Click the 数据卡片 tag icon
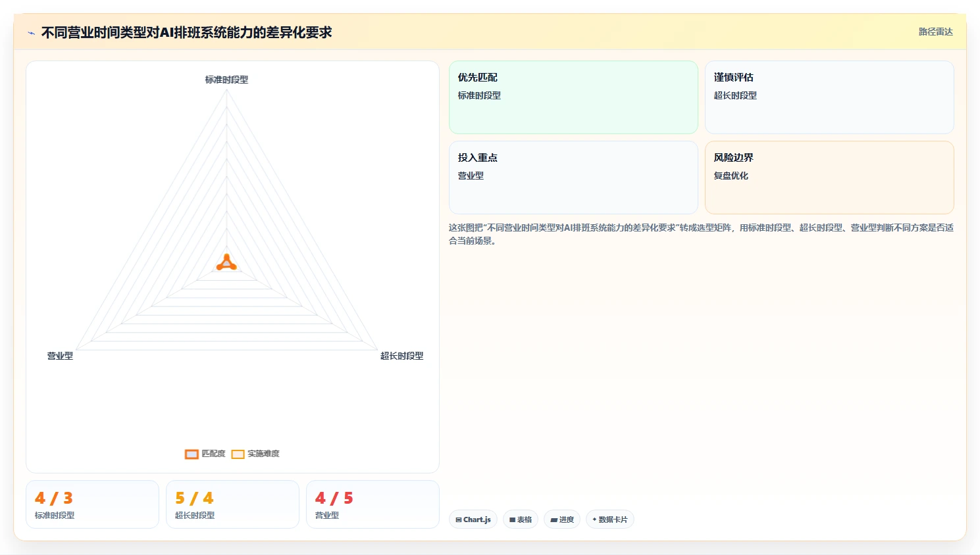The height and width of the screenshot is (555, 980). pos(594,519)
